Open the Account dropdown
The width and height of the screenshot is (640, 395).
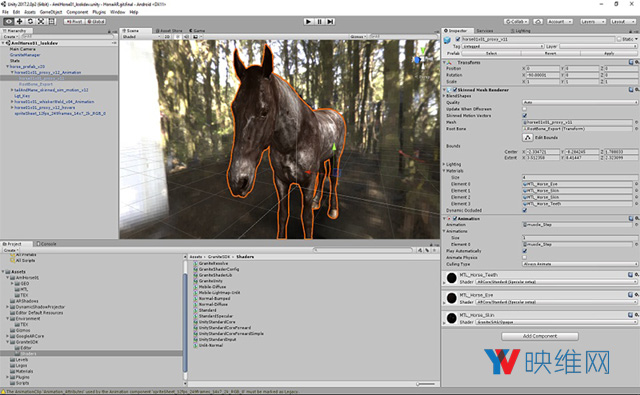559,21
